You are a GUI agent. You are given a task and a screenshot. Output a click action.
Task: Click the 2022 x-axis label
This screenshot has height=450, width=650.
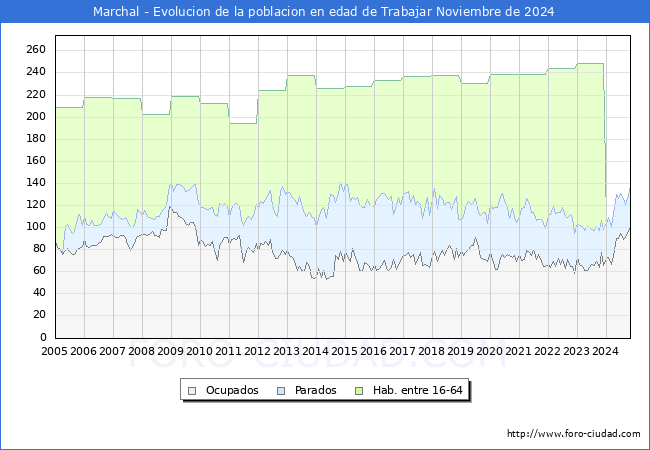tap(548, 351)
